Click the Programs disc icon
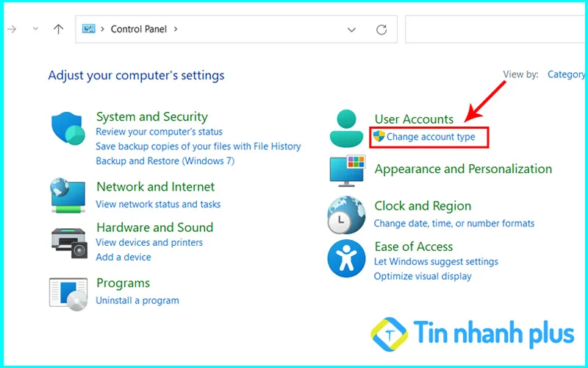This screenshot has width=588, height=368. (68, 294)
